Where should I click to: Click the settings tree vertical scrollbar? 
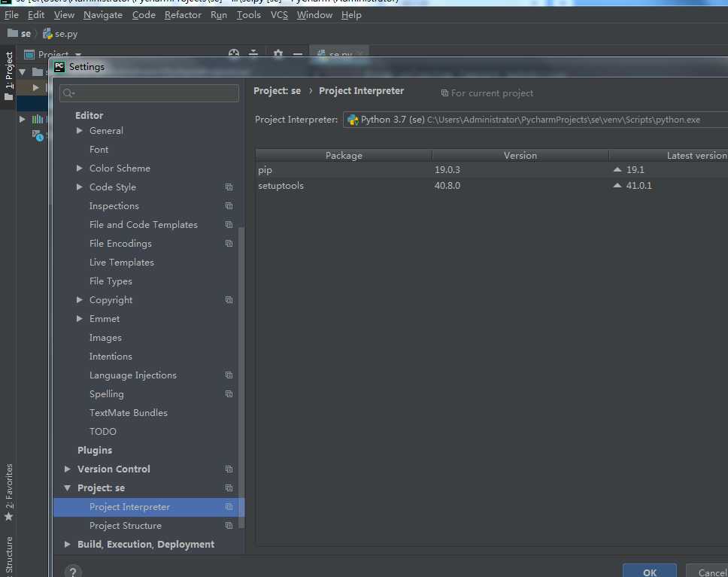coord(241,377)
